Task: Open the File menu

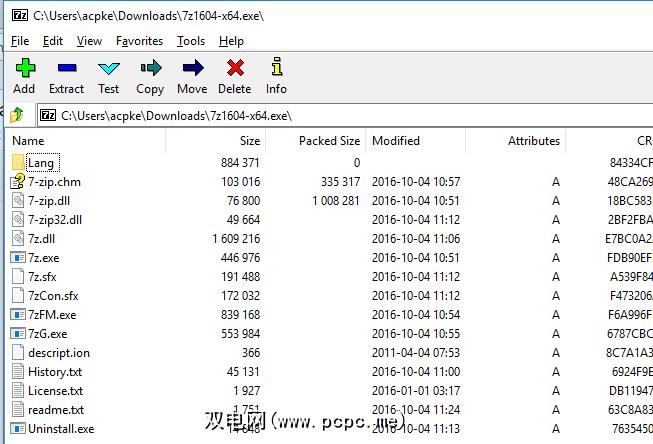Action: (20, 41)
